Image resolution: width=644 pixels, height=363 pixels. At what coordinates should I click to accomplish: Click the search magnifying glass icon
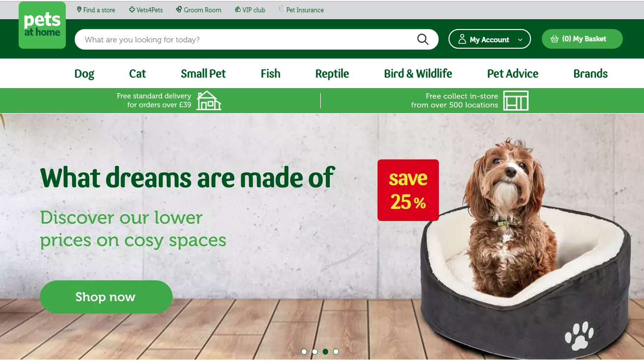423,39
